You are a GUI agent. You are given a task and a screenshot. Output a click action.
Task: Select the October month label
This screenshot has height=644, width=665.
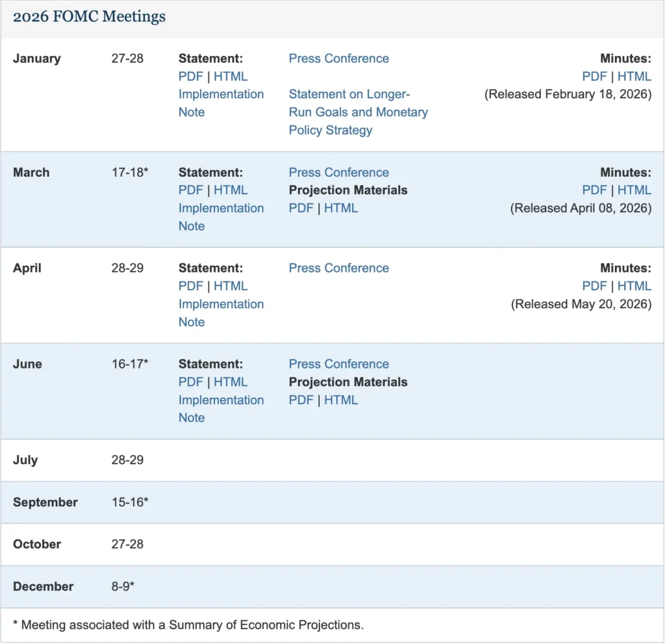[37, 544]
